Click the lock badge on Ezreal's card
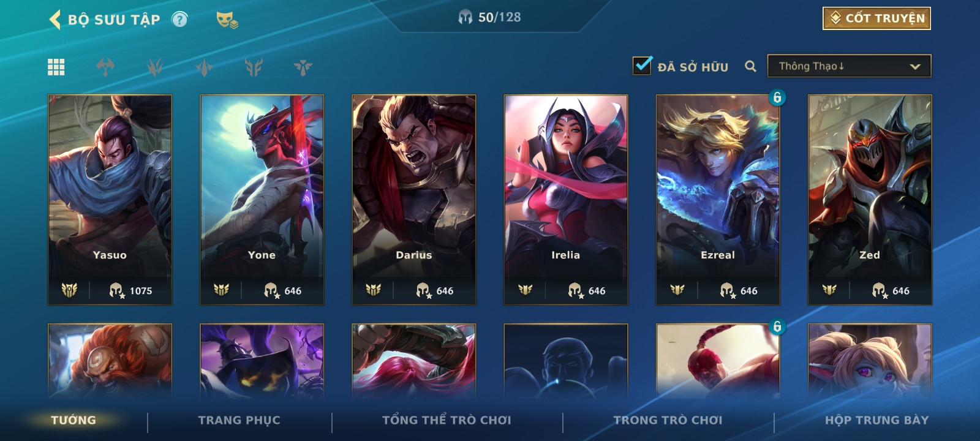 tap(777, 97)
